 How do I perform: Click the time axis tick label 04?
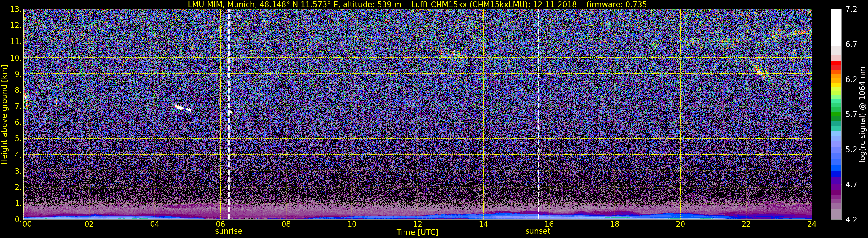tap(154, 224)
